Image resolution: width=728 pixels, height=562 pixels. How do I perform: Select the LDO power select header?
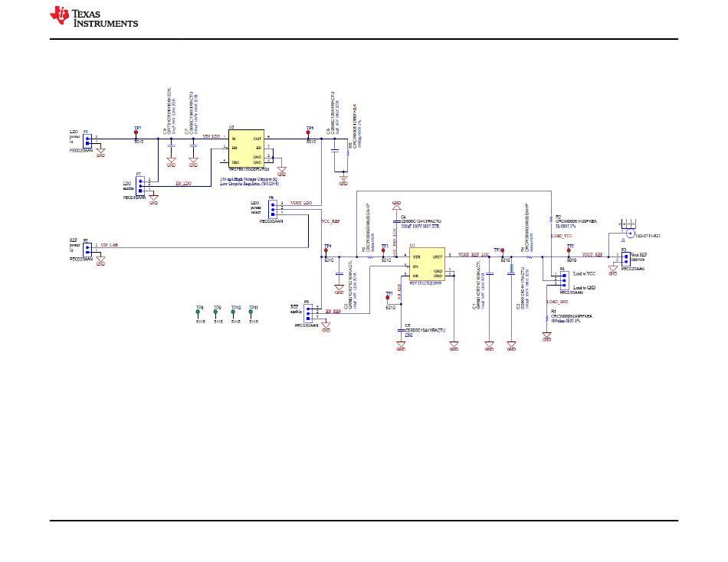click(273, 209)
